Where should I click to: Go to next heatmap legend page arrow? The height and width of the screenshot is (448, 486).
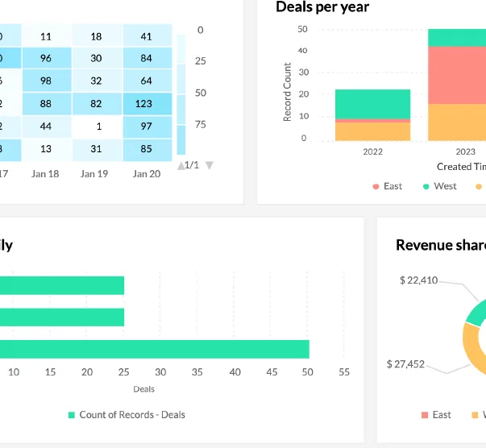coord(210,165)
